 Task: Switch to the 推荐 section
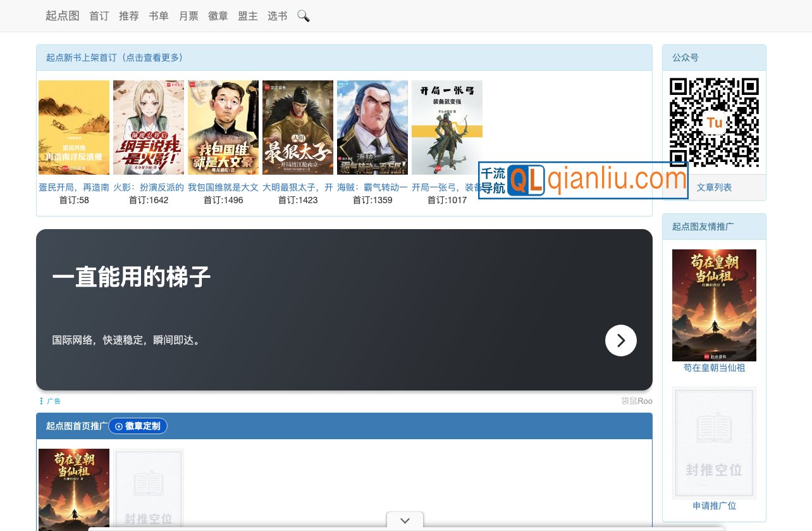click(x=129, y=16)
